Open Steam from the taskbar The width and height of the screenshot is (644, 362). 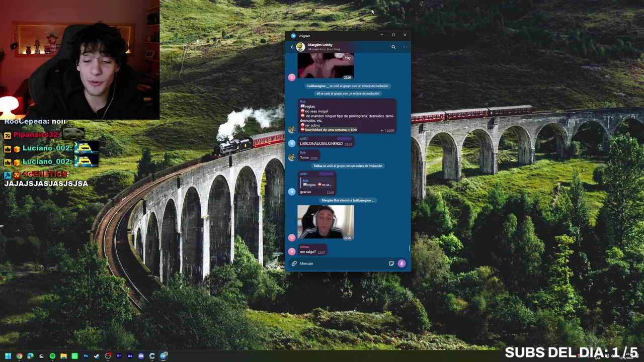pyautogui.click(x=97, y=356)
